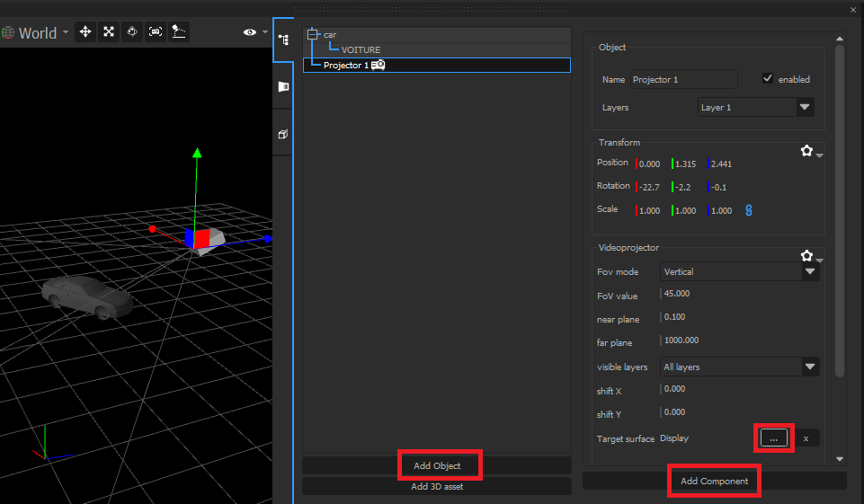The image size is (864, 504).
Task: Switch to the cube objects side tab
Action: (x=283, y=134)
